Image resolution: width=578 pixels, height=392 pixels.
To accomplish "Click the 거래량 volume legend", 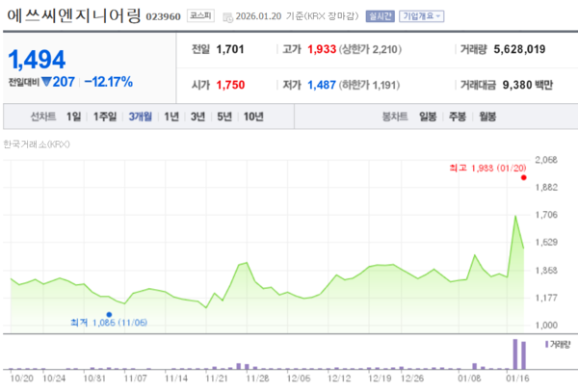I will click(x=558, y=344).
